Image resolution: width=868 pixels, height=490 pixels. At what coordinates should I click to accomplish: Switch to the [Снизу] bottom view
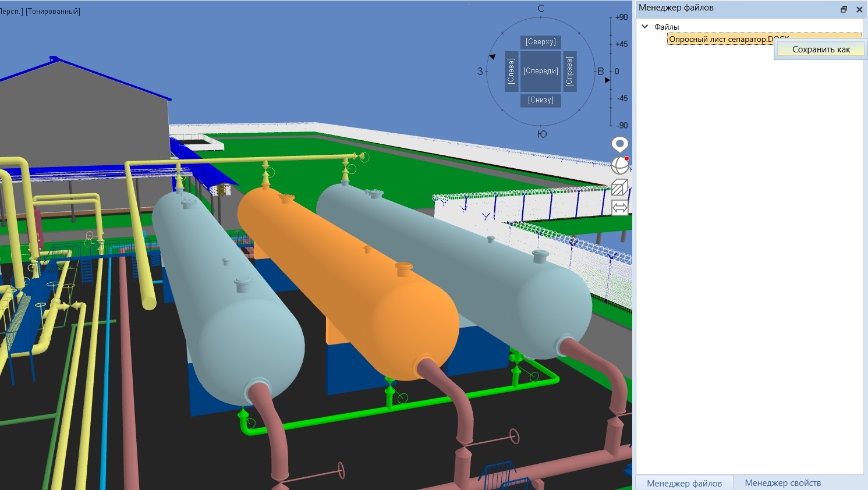tap(540, 100)
